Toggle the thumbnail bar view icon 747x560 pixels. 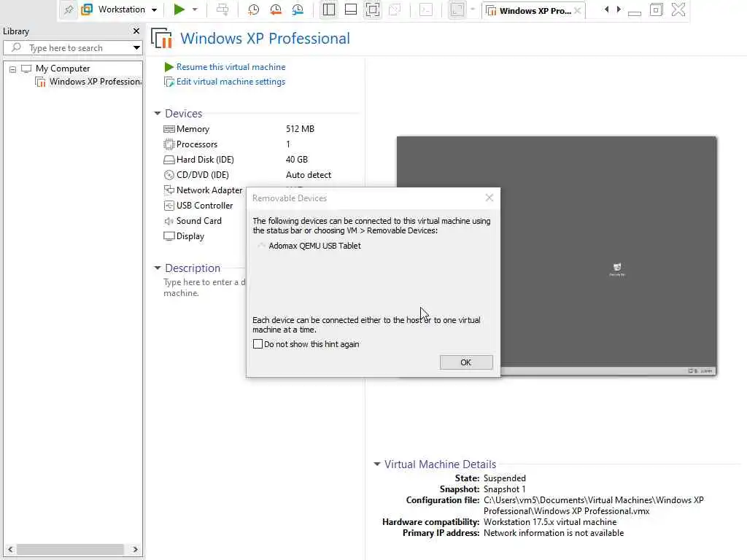[x=351, y=9]
